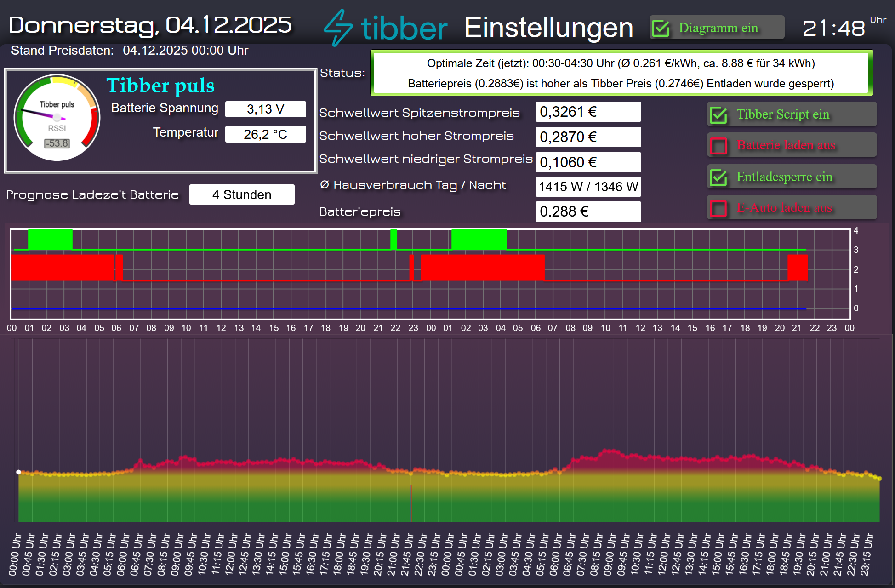Click the Optimale Zeit status message
This screenshot has height=588, width=895.
[620, 63]
